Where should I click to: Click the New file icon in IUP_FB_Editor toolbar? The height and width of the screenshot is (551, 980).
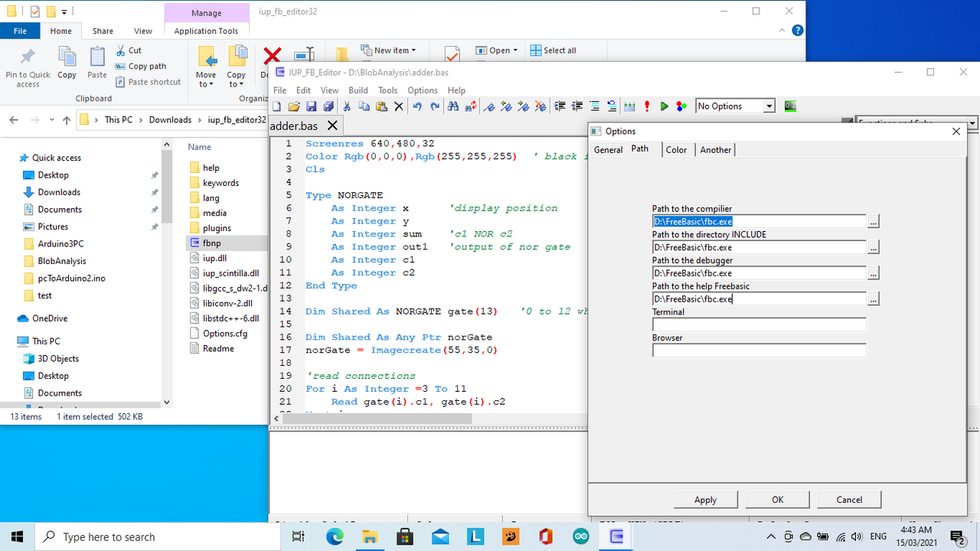277,106
